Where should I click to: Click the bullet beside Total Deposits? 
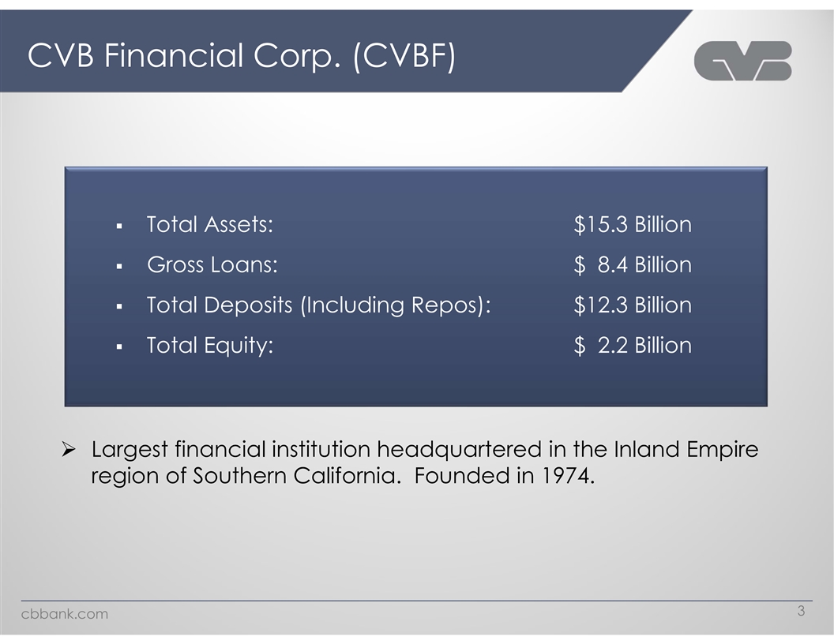coord(117,307)
